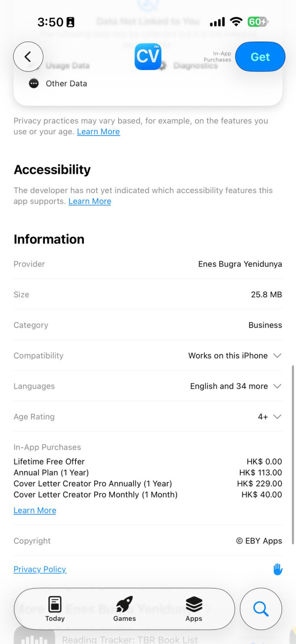The image size is (296, 644).
Task: Go back using the back arrow
Action: click(28, 56)
